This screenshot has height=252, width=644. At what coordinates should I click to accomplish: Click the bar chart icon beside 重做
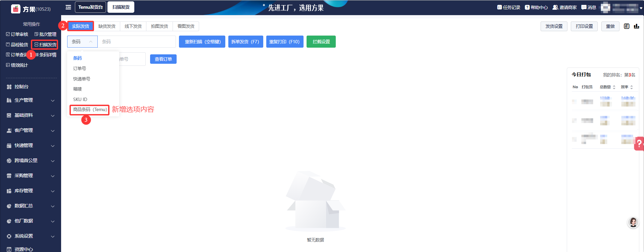[x=636, y=26]
